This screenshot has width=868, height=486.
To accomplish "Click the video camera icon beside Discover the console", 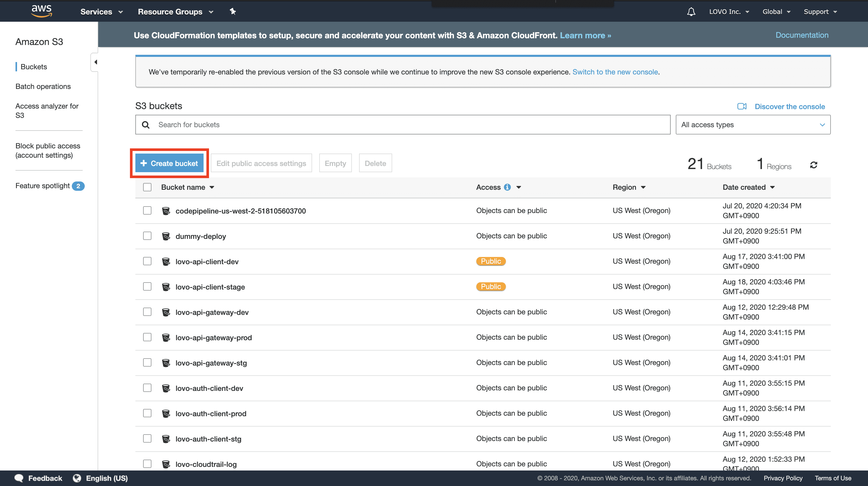I will (742, 107).
